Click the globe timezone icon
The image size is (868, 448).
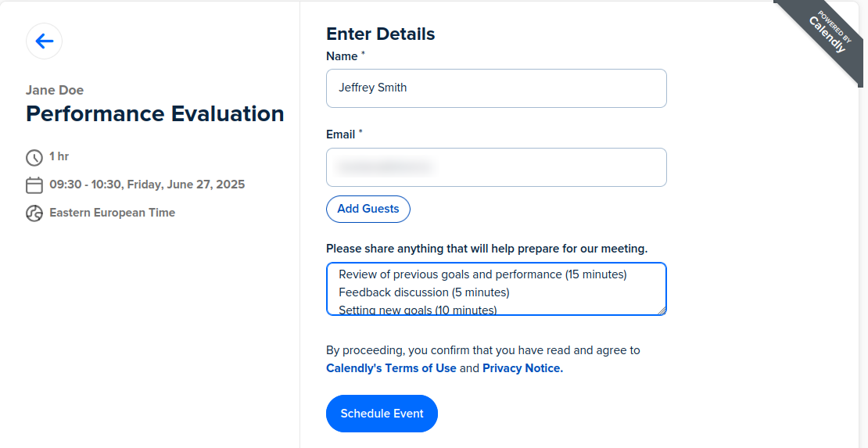pyautogui.click(x=34, y=213)
